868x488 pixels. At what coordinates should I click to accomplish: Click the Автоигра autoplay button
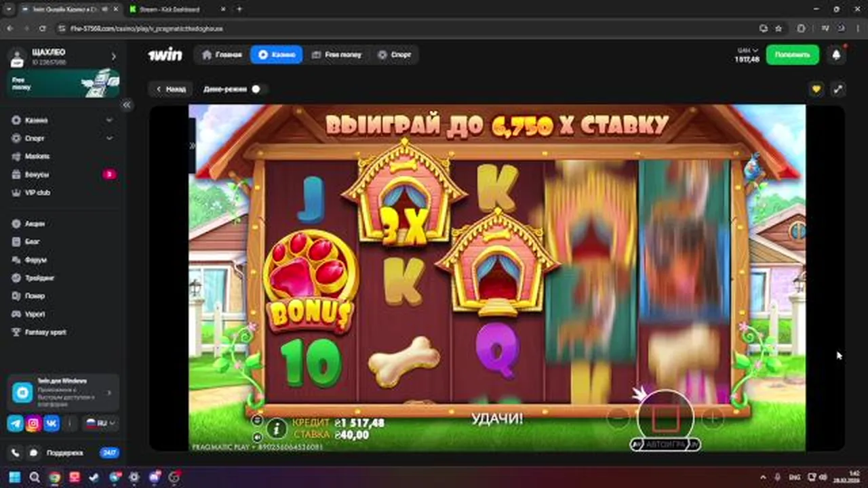point(666,445)
